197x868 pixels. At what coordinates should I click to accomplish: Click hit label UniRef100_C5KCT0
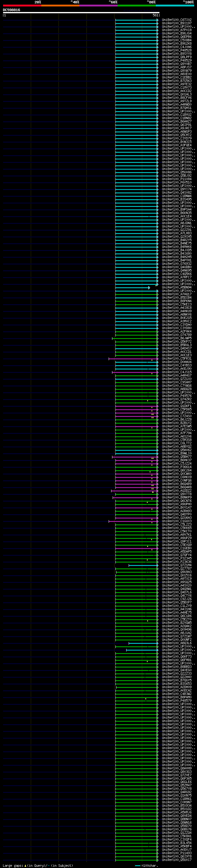[x=176, y=531]
